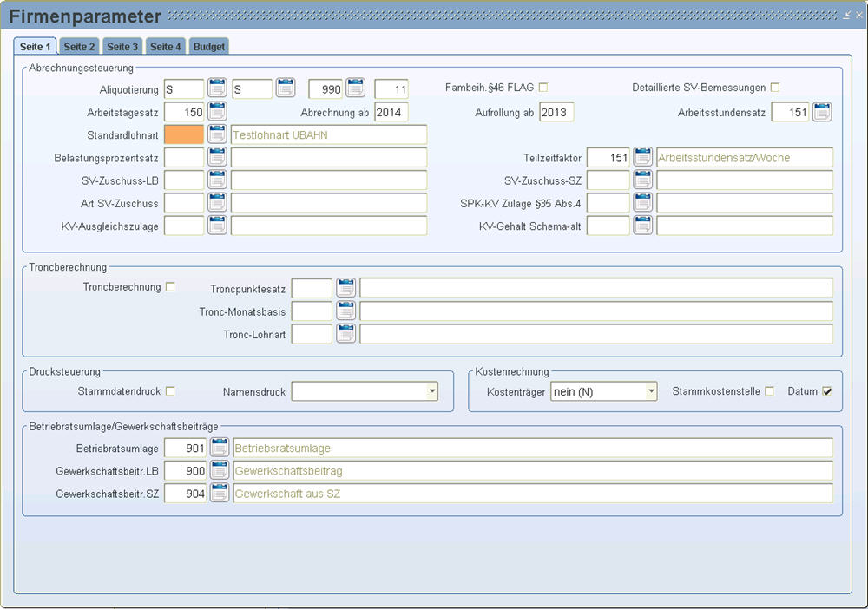Uncheck the Datum checkbox
Screen dimensions: 868x609
point(827,391)
